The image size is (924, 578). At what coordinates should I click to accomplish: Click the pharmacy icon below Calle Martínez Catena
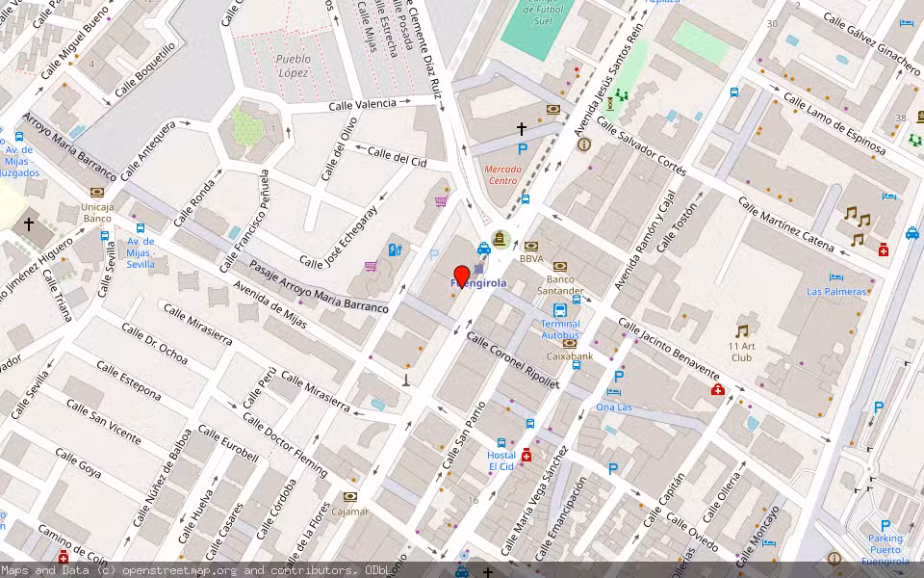[884, 250]
